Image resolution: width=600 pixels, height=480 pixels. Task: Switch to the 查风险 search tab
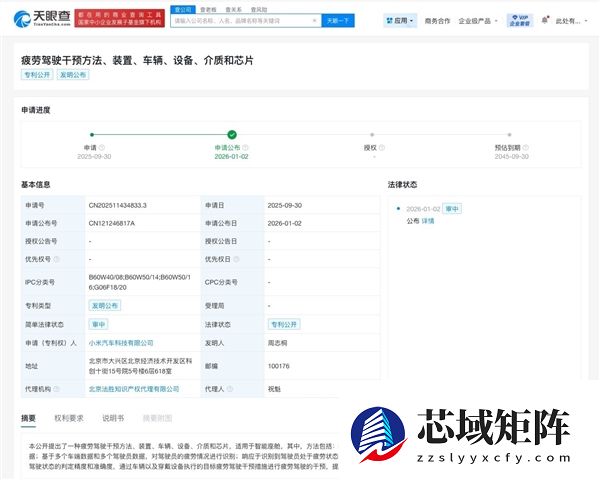click(259, 9)
